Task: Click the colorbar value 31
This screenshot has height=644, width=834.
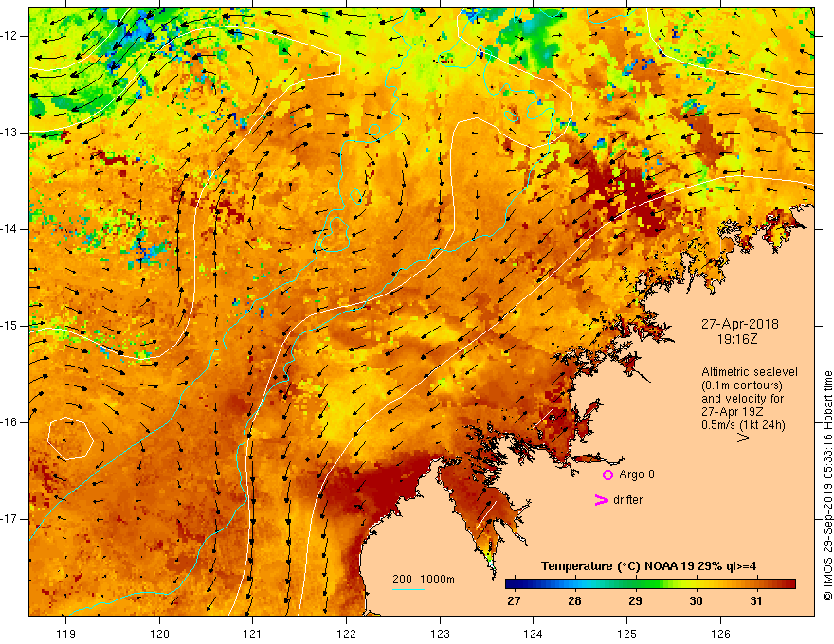Action: (x=756, y=601)
